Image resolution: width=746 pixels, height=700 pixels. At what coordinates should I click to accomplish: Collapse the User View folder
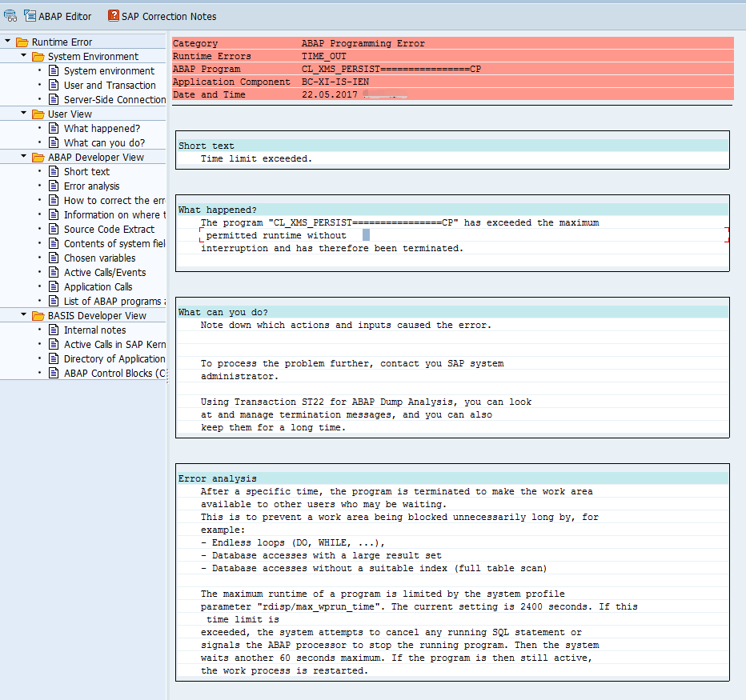pos(24,113)
